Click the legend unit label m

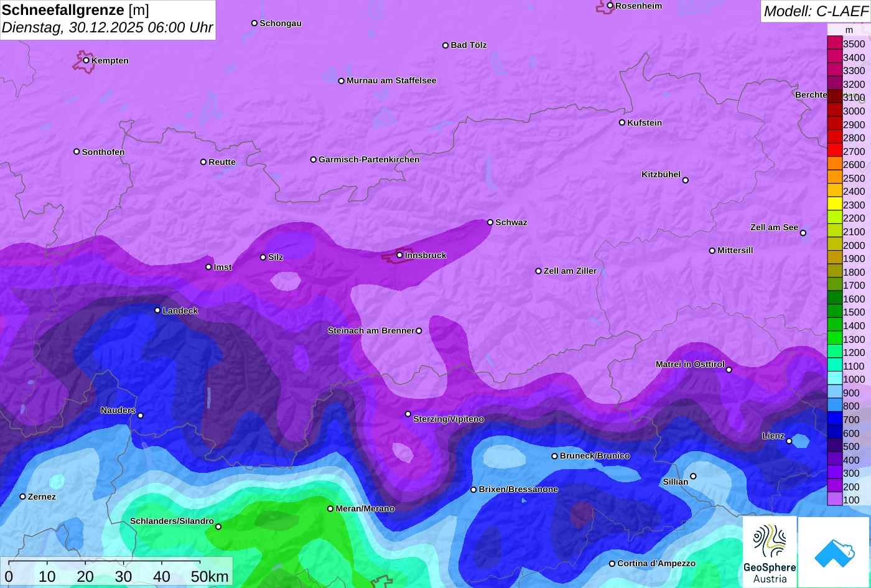849,30
